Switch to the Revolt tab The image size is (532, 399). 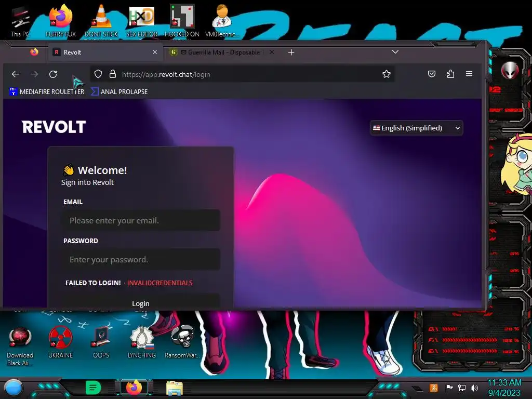(105, 52)
